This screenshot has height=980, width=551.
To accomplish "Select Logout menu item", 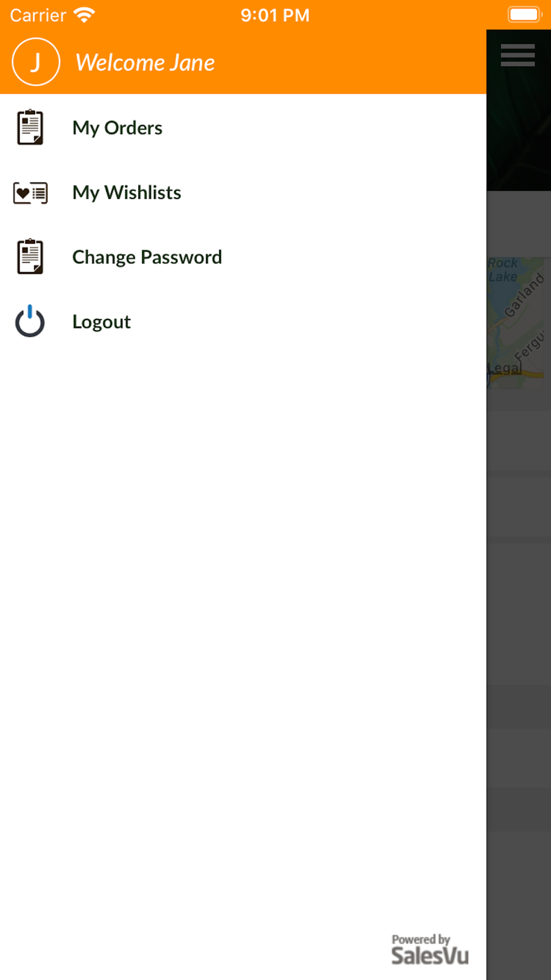I will coord(243,321).
